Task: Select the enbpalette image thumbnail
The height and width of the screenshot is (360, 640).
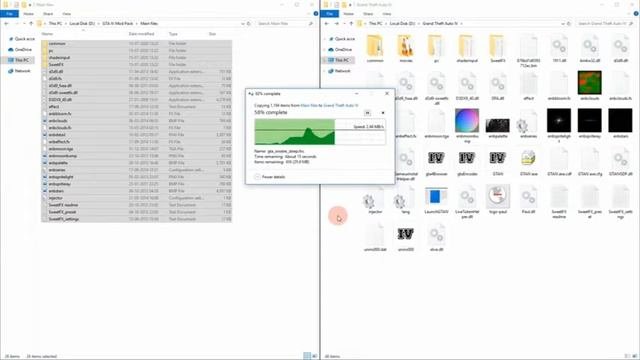Action: (x=497, y=125)
